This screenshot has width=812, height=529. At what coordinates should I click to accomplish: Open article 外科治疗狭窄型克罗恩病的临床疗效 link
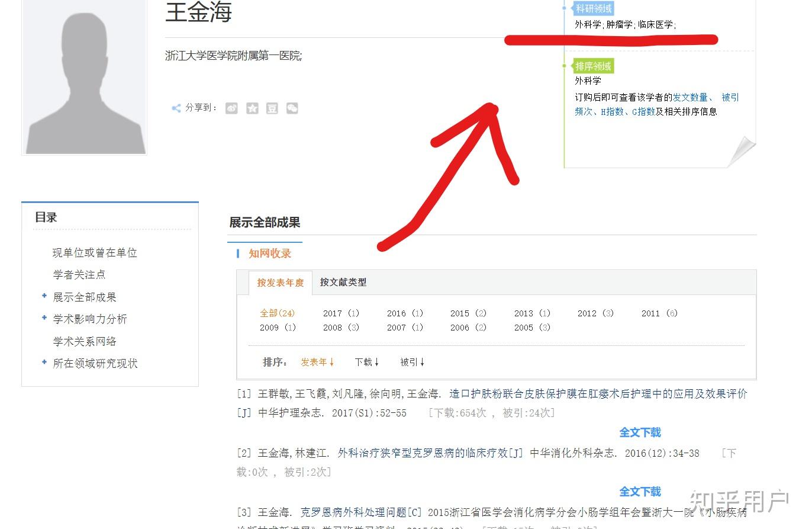pyautogui.click(x=423, y=453)
